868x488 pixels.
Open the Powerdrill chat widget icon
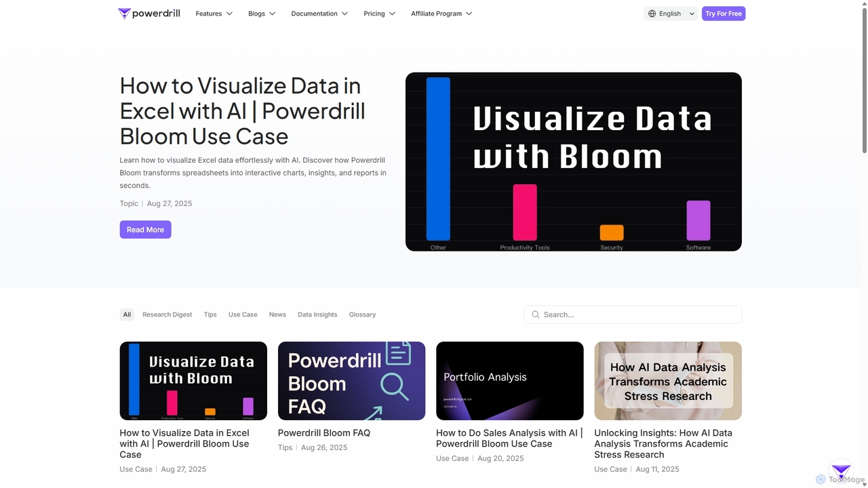(841, 471)
